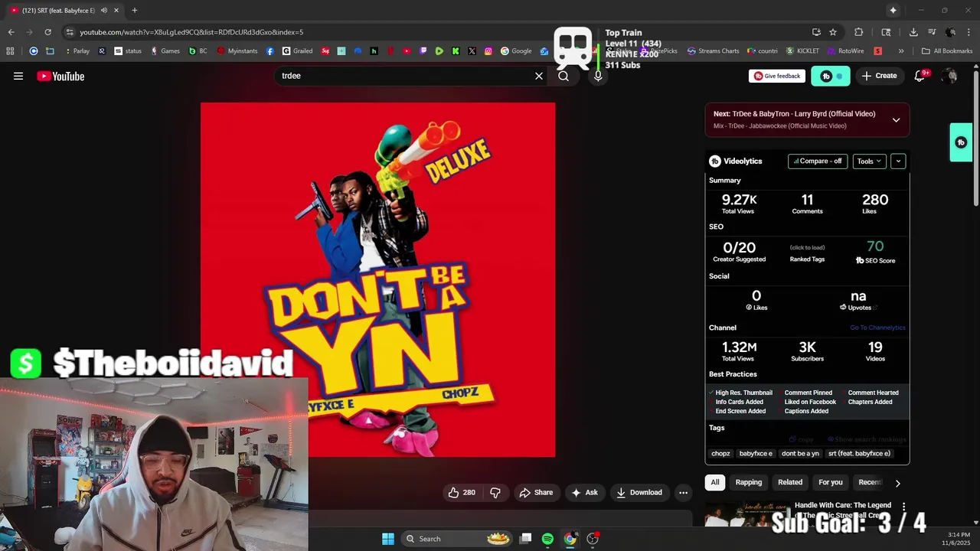Go back with the browser back arrow
This screenshot has width=980, height=551.
(x=11, y=32)
